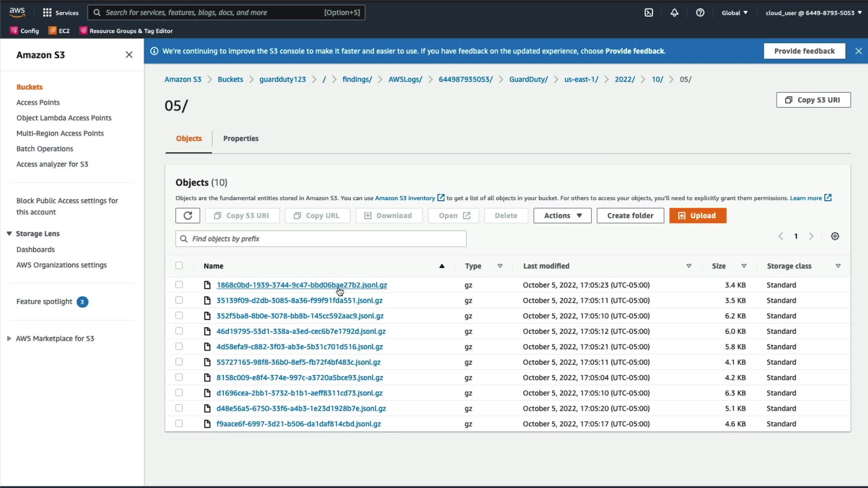This screenshot has height=488, width=868.
Task: Toggle the select-all objects checkbox
Action: click(x=179, y=266)
